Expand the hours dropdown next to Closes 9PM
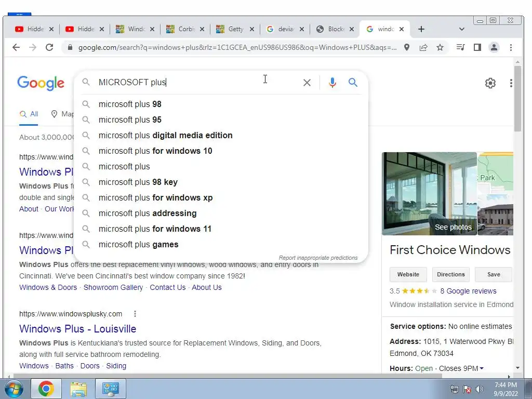The height and width of the screenshot is (399, 532). (x=482, y=368)
